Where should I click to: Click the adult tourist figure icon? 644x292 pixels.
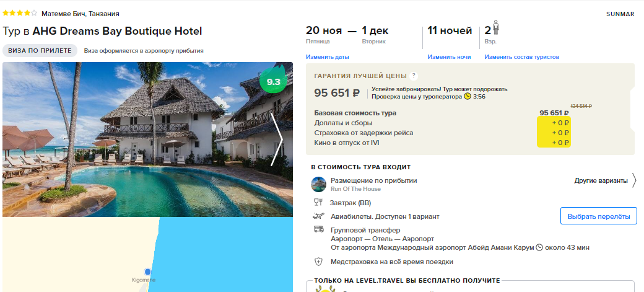pyautogui.click(x=496, y=28)
